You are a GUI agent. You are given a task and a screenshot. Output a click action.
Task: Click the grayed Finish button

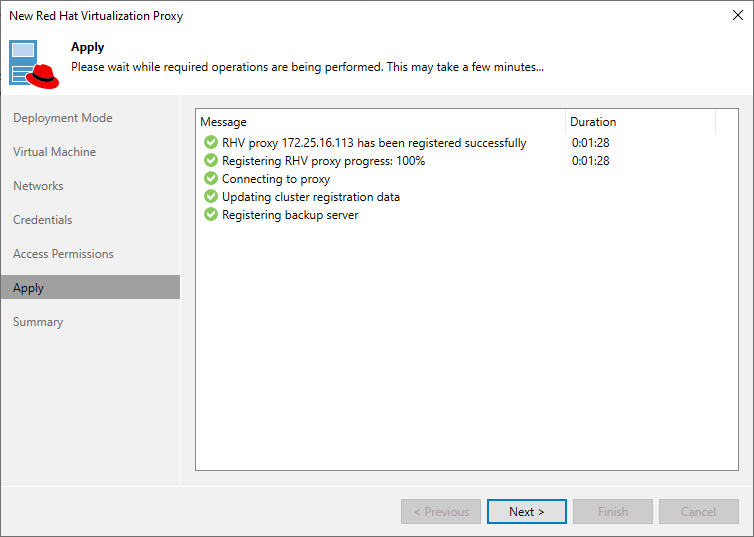[613, 512]
